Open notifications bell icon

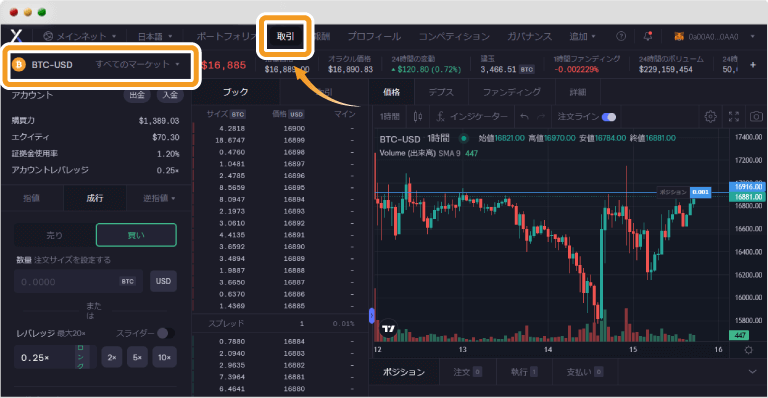[648, 36]
